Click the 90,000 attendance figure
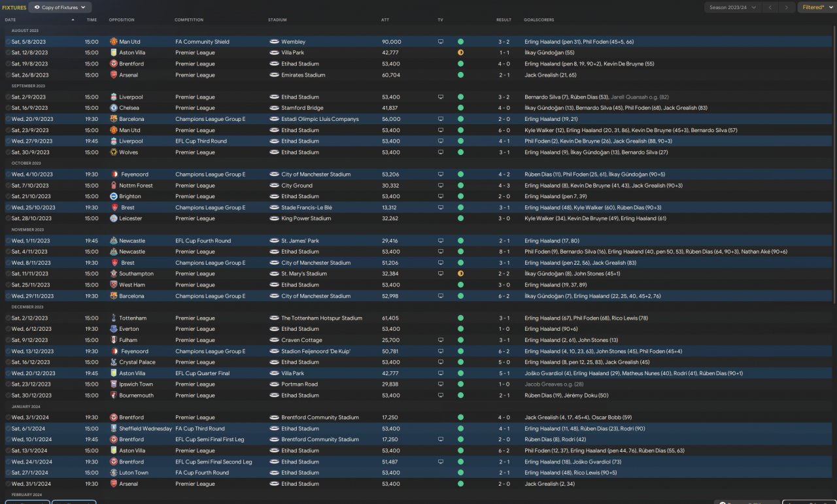The height and width of the screenshot is (504, 837). tap(392, 42)
